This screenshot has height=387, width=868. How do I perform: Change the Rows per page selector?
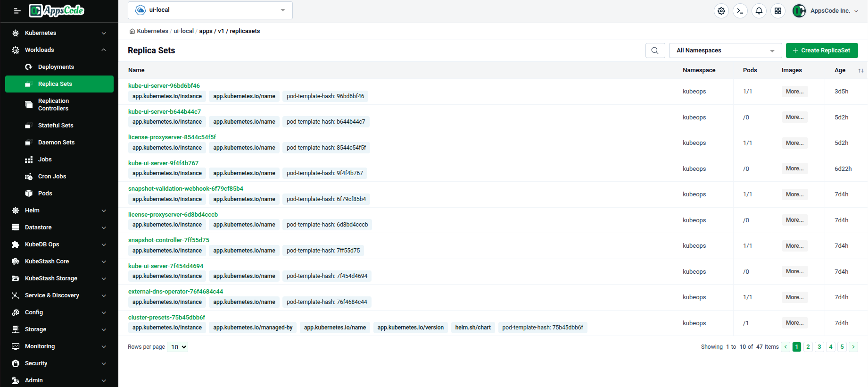coord(177,347)
